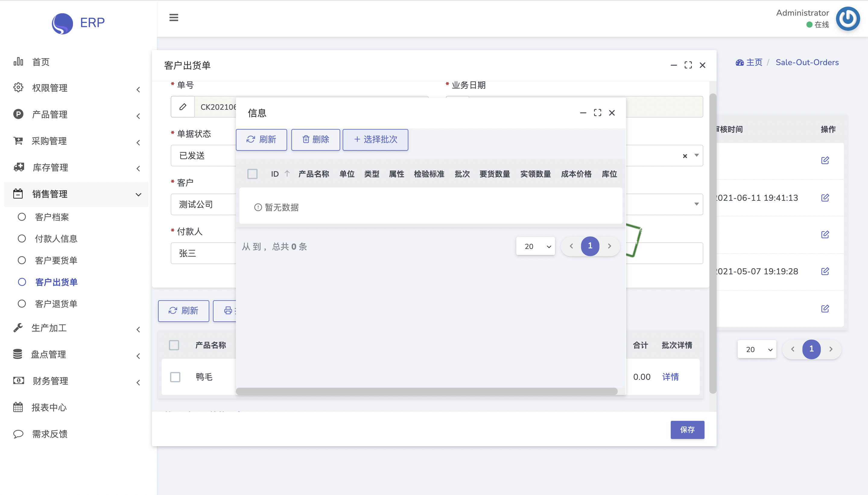This screenshot has height=495, width=868.
Task: Click the 保存 button
Action: [687, 429]
